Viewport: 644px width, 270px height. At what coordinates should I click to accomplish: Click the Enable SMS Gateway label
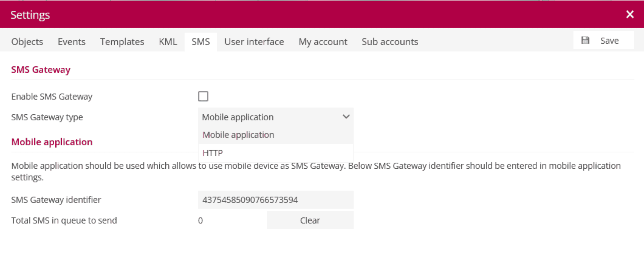pyautogui.click(x=52, y=97)
